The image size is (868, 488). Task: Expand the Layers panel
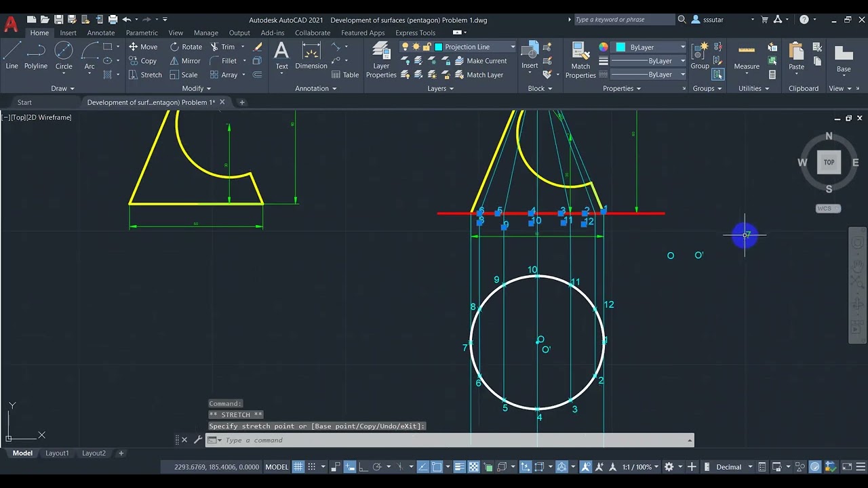[x=441, y=88]
